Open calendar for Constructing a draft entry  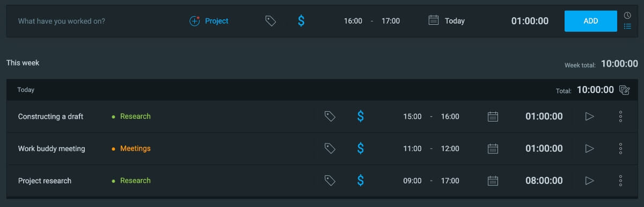click(x=493, y=116)
